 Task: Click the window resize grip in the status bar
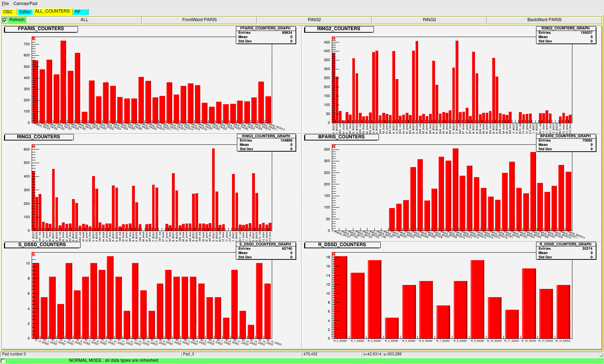pos(601,355)
